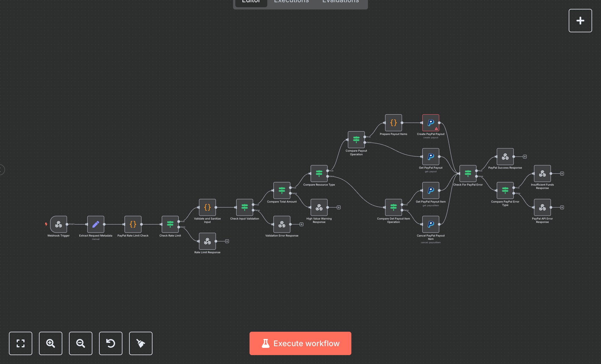Open the Create PayPal Payout node
The height and width of the screenshot is (364, 601).
(430, 122)
